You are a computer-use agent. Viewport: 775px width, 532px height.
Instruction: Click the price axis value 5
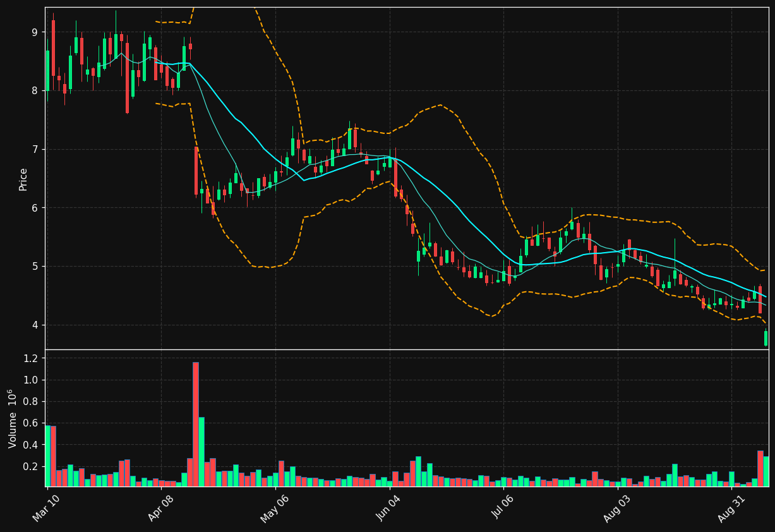click(x=35, y=267)
